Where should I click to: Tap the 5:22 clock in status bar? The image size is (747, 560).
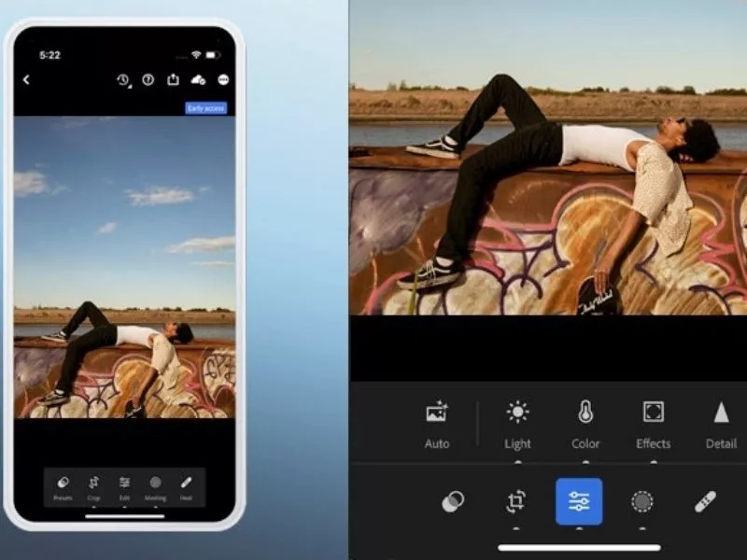49,55
